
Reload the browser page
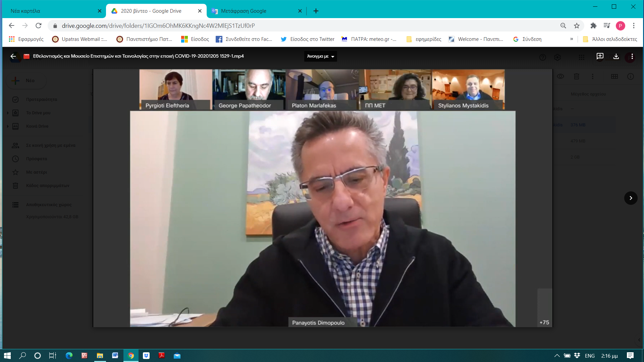(39, 25)
